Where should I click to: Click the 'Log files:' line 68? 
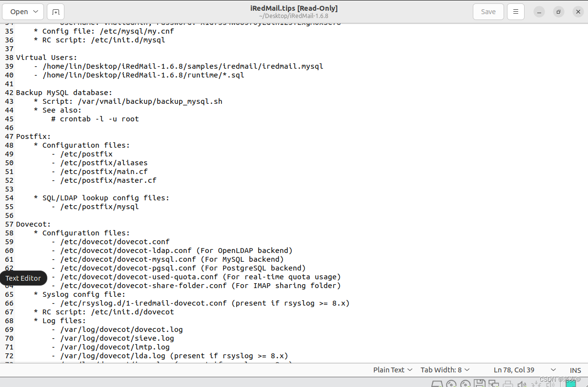pyautogui.click(x=60, y=321)
